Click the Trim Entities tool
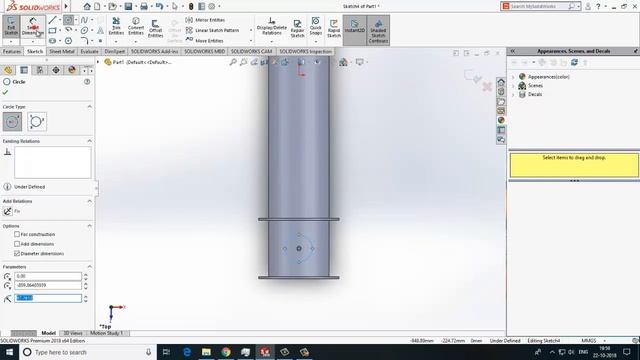Viewport: 640px width, 360px height. point(116,27)
